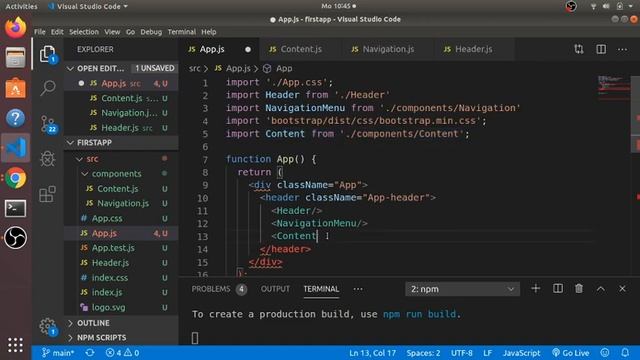Switch to the Content.js editor tab
The image size is (640, 360).
coord(300,49)
